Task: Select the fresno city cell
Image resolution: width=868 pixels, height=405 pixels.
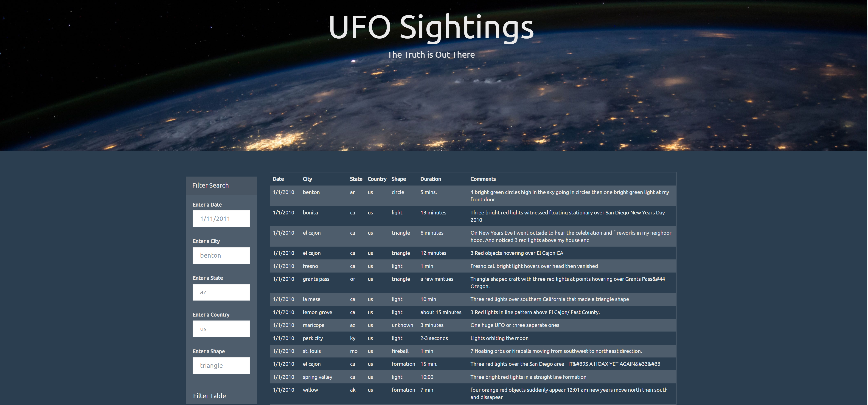Action: [310, 266]
